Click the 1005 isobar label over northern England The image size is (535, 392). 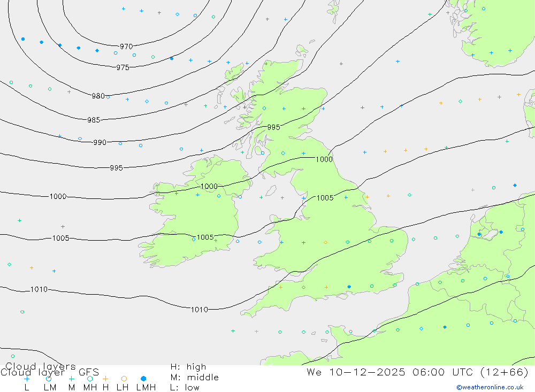click(325, 198)
